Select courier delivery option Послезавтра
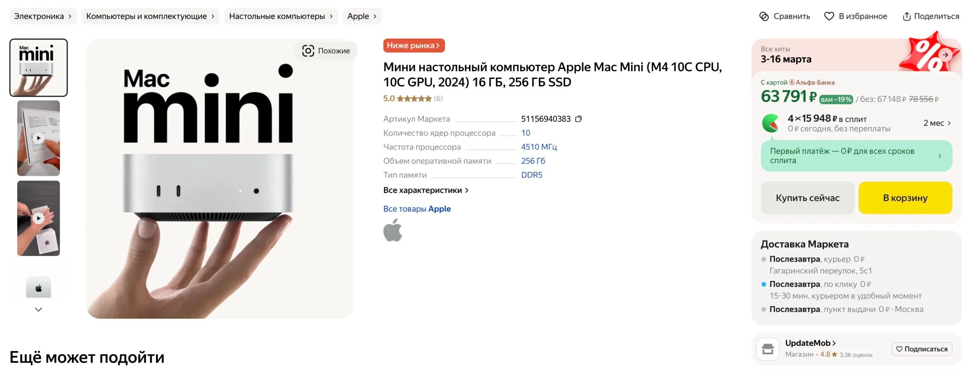Viewport: 980px width, 373px height. [795, 259]
